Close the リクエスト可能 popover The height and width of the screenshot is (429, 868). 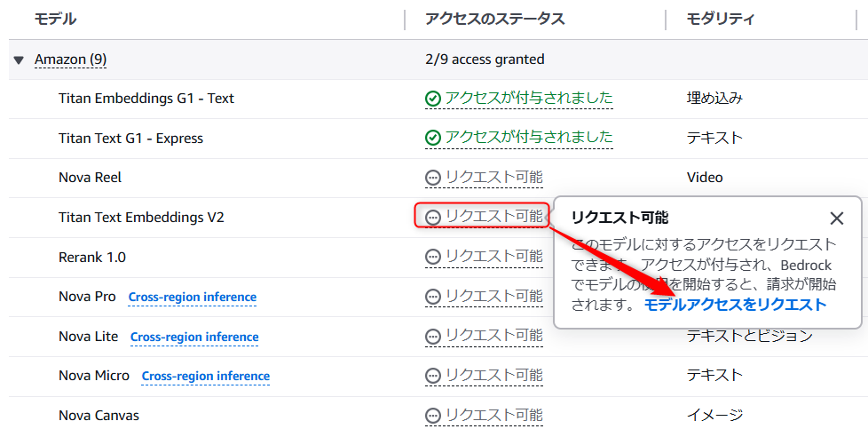pyautogui.click(x=836, y=218)
